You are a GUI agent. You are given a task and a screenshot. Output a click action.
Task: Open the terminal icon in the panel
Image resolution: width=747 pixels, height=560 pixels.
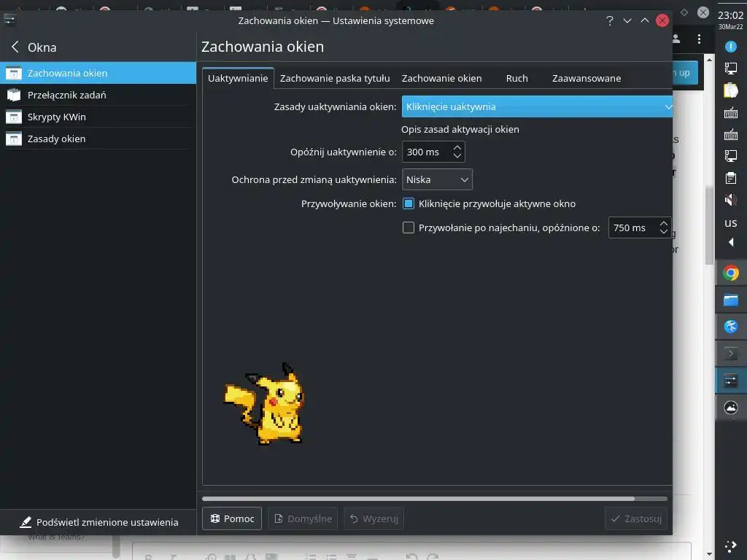click(x=730, y=354)
